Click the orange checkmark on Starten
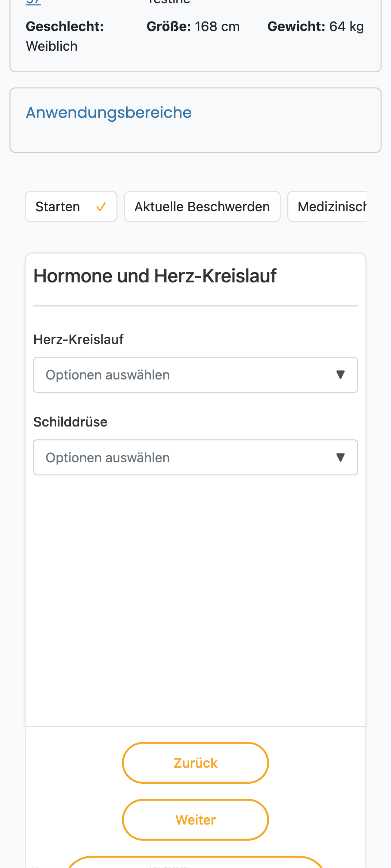 [x=101, y=207]
